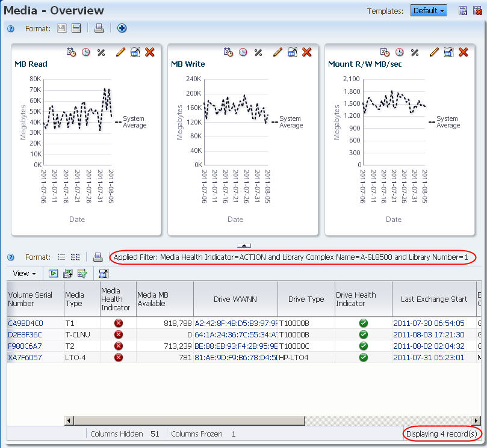Click the table printer icon beside Applied Filter

(x=98, y=257)
